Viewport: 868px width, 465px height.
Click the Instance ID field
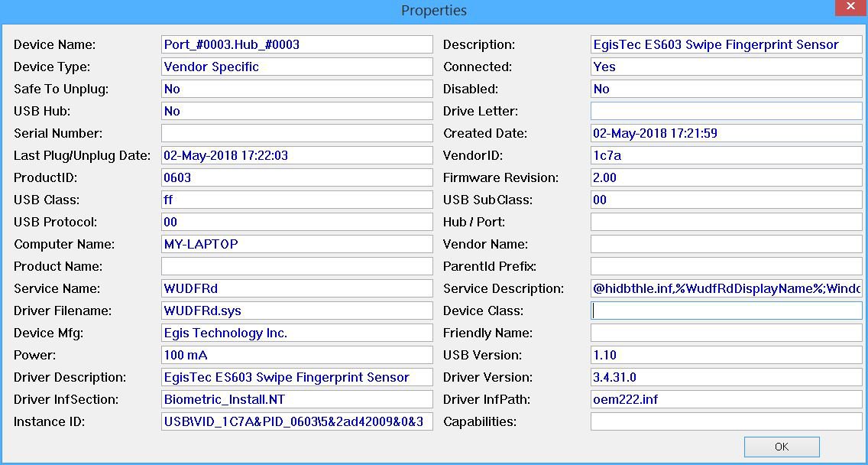pyautogui.click(x=296, y=421)
